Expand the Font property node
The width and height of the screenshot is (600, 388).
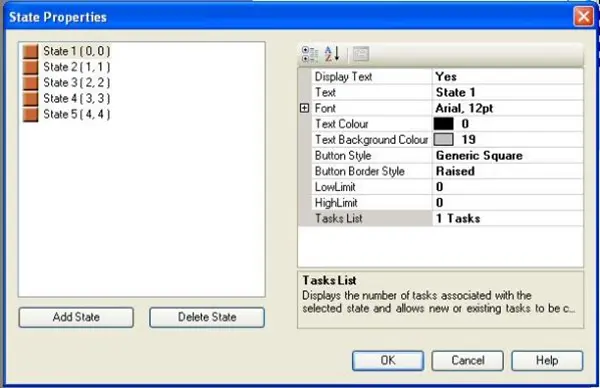pos(304,108)
